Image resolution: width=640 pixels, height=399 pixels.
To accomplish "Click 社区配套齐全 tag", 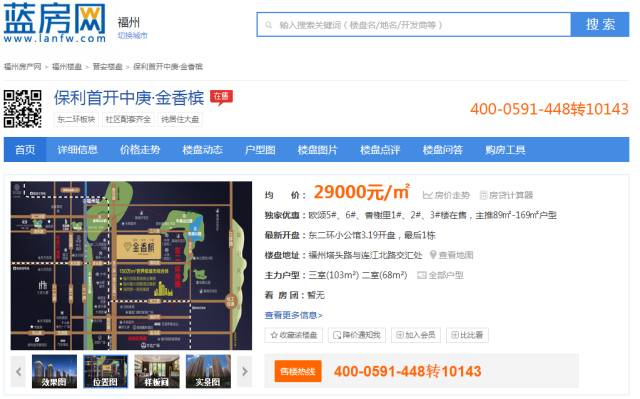I will [x=128, y=119].
